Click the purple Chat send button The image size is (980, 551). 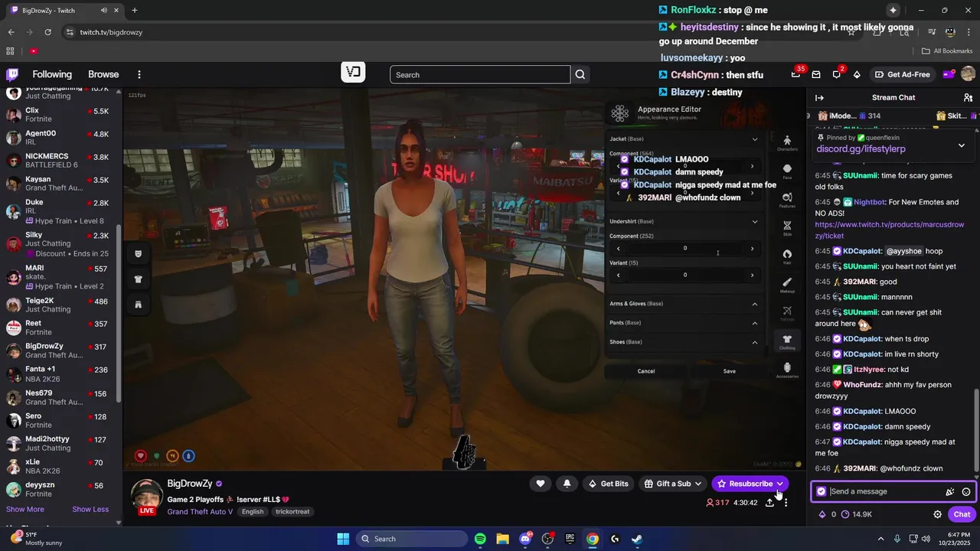point(962,514)
